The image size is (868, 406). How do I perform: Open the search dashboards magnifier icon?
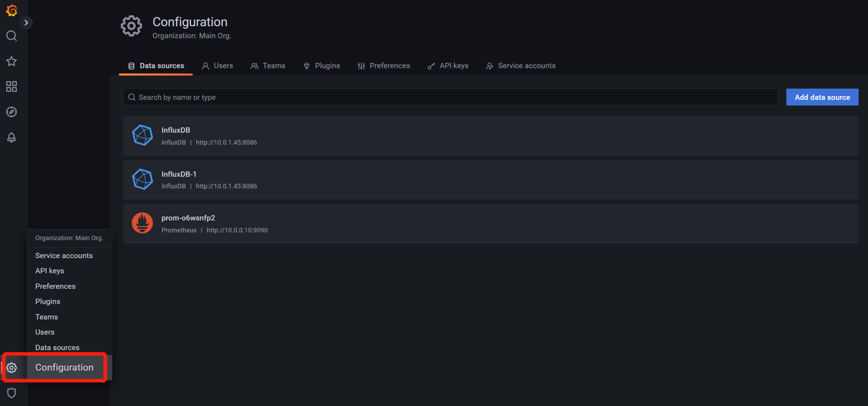[x=12, y=36]
